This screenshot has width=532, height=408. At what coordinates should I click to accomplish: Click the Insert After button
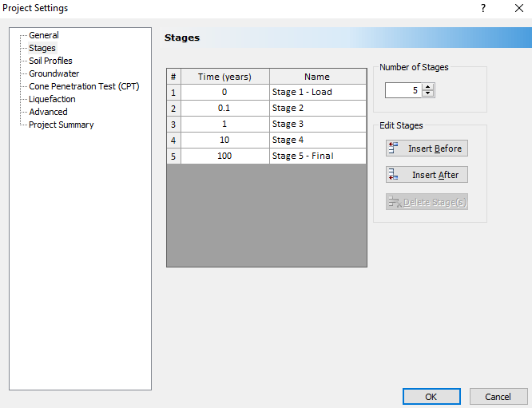427,175
